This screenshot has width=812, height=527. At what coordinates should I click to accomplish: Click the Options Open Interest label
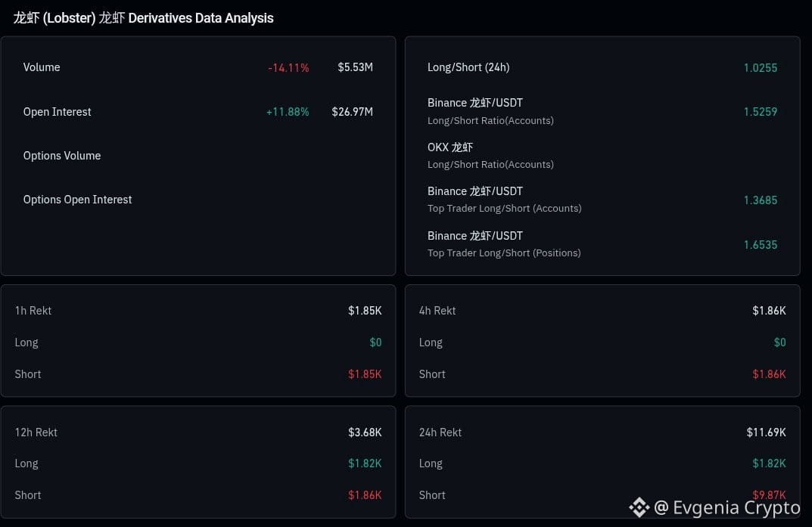click(x=78, y=200)
